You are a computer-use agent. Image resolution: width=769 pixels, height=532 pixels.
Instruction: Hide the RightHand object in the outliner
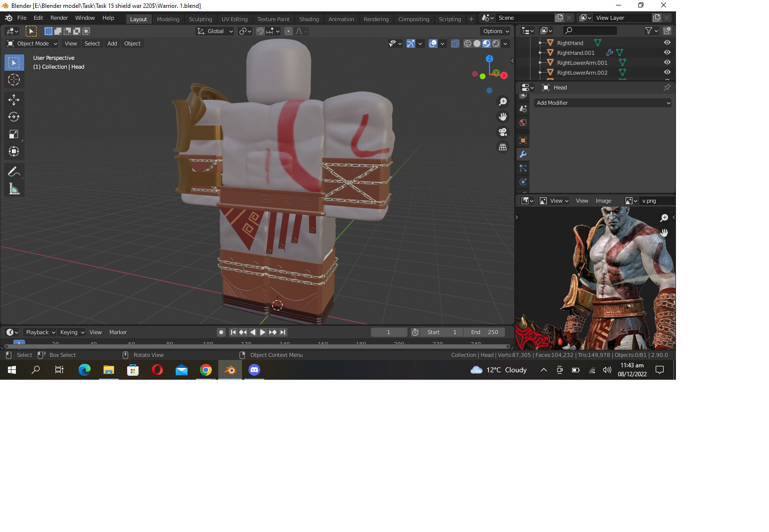click(x=667, y=43)
